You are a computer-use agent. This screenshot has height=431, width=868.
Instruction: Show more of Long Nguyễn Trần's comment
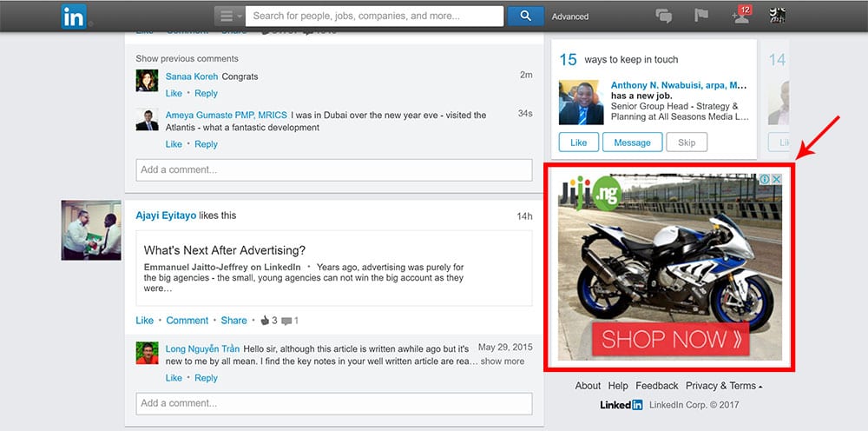tap(502, 361)
